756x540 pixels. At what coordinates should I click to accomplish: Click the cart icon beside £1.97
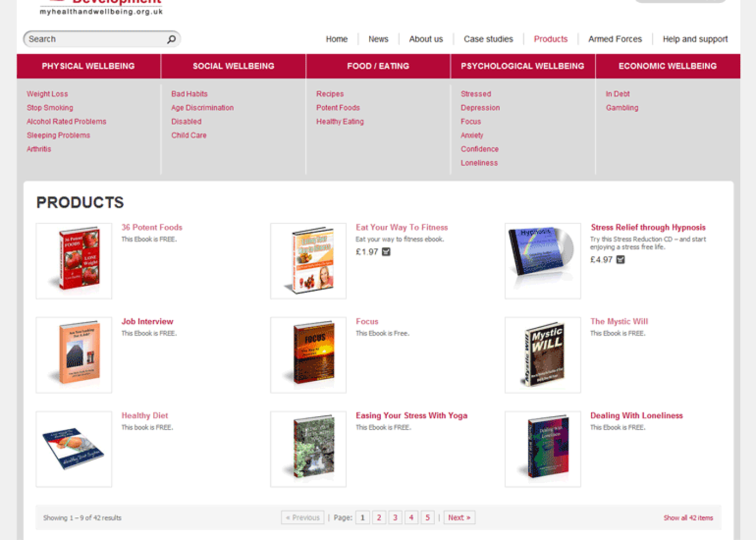386,252
